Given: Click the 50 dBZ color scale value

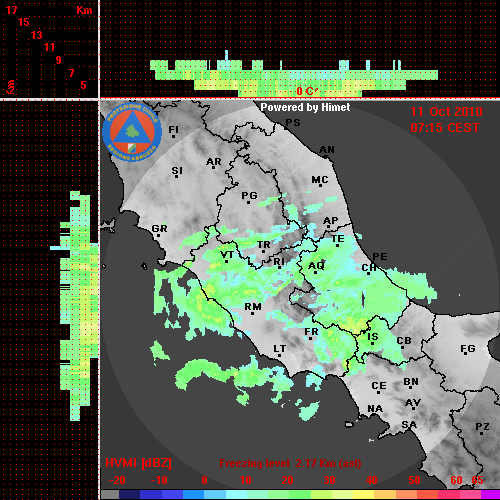Looking at the screenshot, I should click(414, 480).
